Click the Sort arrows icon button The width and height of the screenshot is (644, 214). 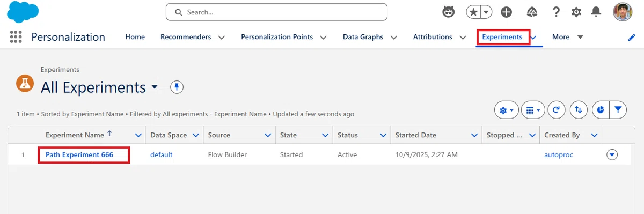578,110
